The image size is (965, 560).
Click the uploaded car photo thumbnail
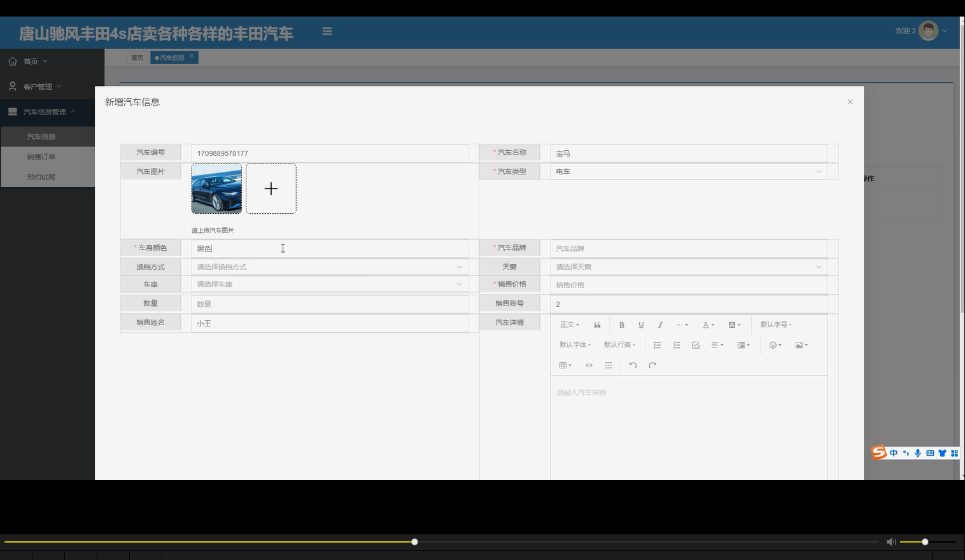point(216,189)
